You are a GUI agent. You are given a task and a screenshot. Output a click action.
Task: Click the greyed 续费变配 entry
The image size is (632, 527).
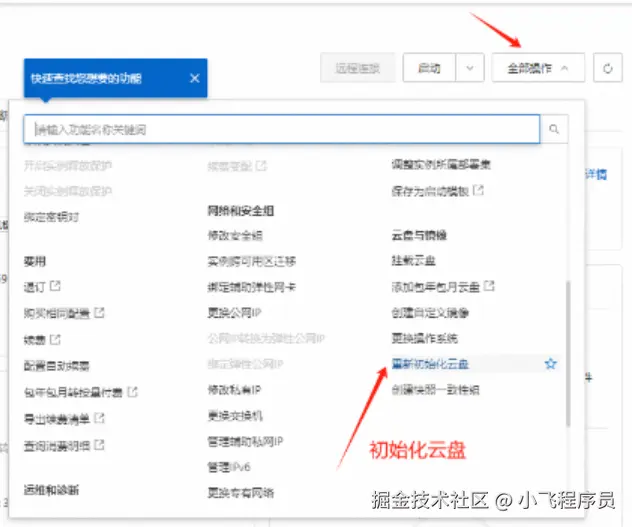[230, 166]
